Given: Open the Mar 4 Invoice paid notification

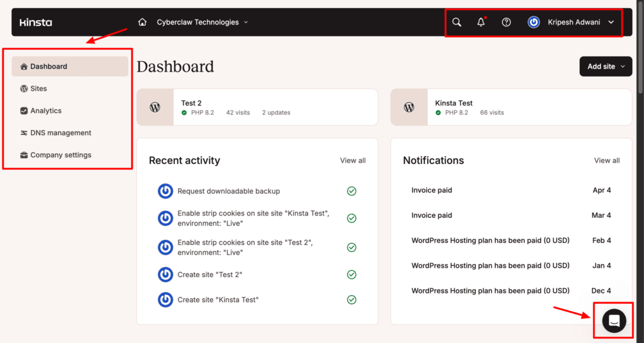Looking at the screenshot, I should [511, 215].
